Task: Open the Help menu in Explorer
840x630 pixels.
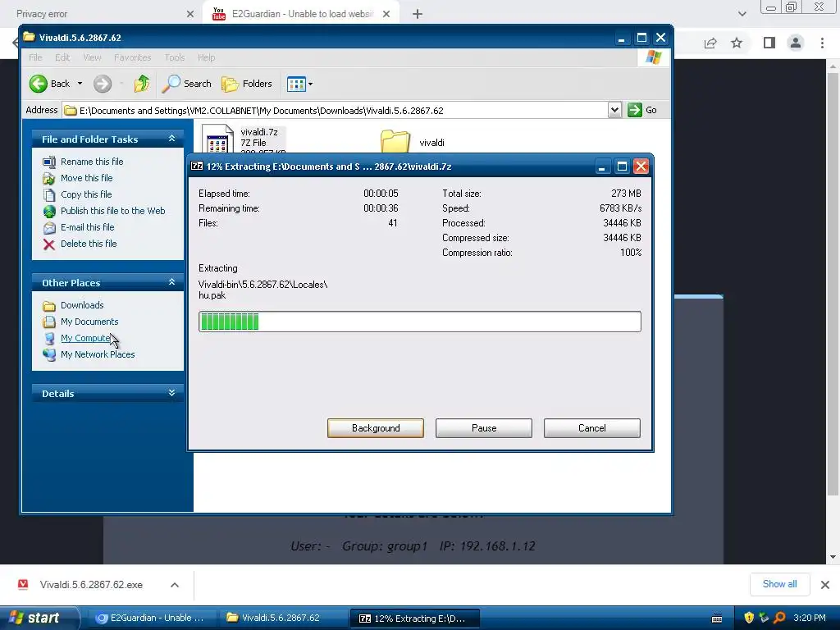Action: click(x=206, y=57)
